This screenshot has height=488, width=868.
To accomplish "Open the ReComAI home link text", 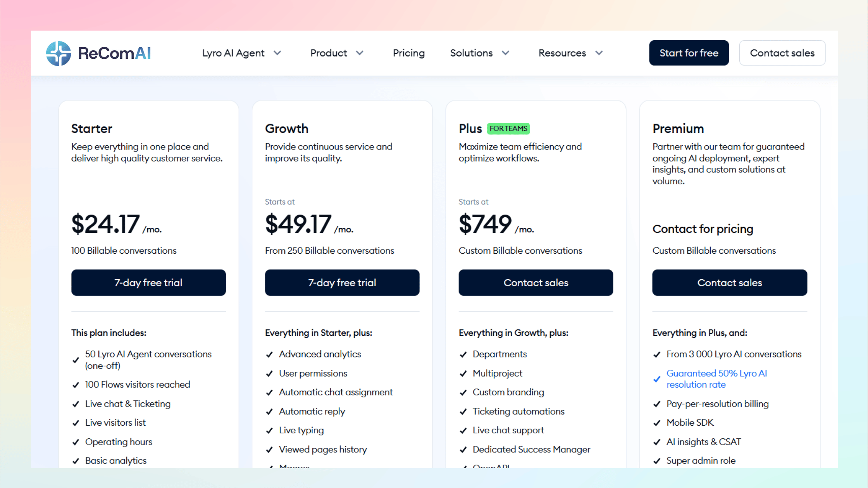I will [x=114, y=53].
